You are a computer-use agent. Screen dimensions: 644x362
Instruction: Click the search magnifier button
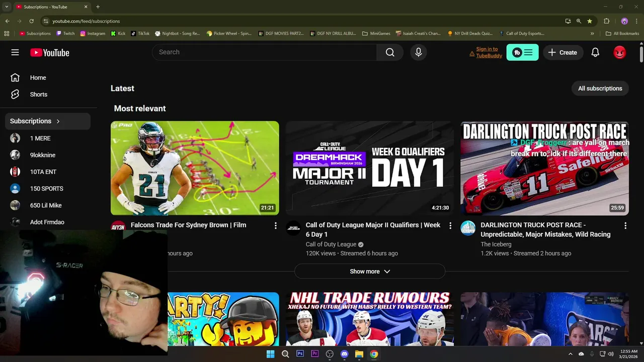[390, 52]
